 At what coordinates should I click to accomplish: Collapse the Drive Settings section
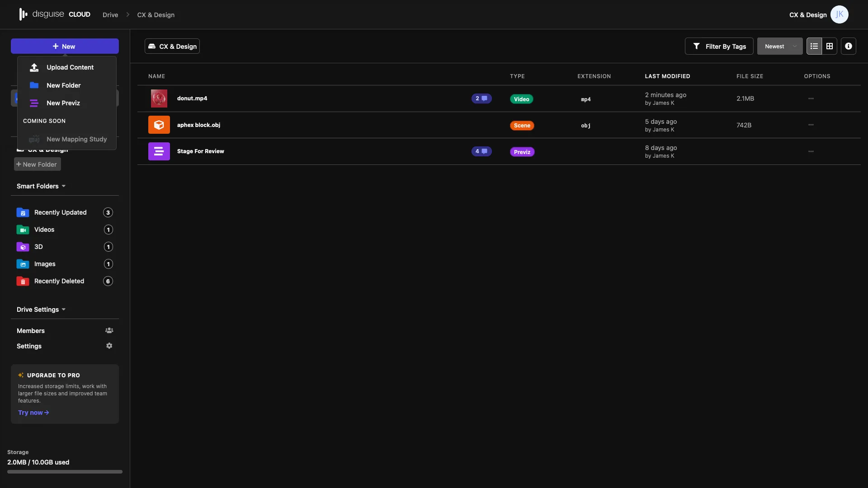pos(63,310)
